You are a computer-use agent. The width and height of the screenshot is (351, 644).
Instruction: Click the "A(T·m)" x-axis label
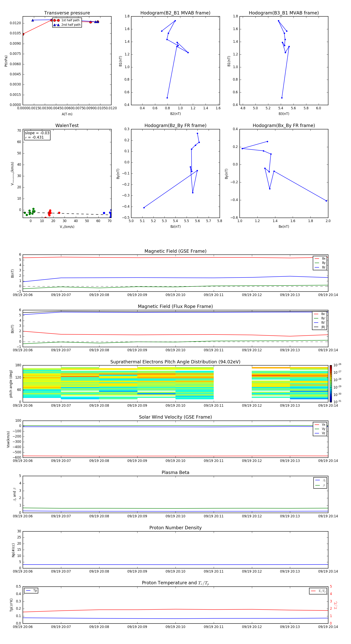[x=67, y=114]
